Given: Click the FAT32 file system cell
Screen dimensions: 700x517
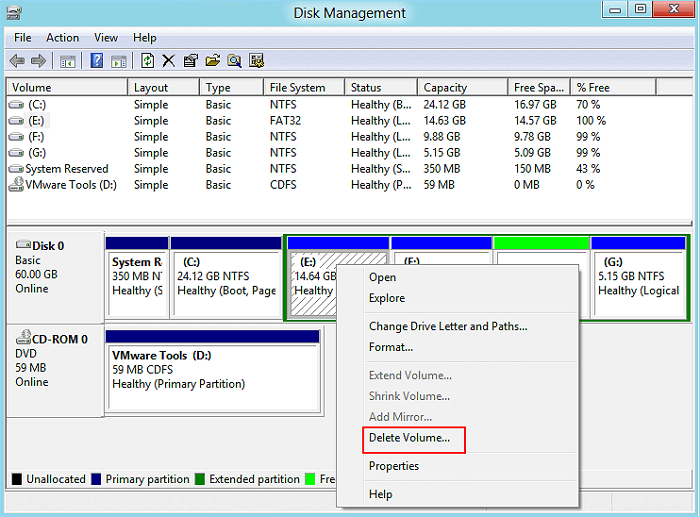Looking at the screenshot, I should click(x=285, y=121).
